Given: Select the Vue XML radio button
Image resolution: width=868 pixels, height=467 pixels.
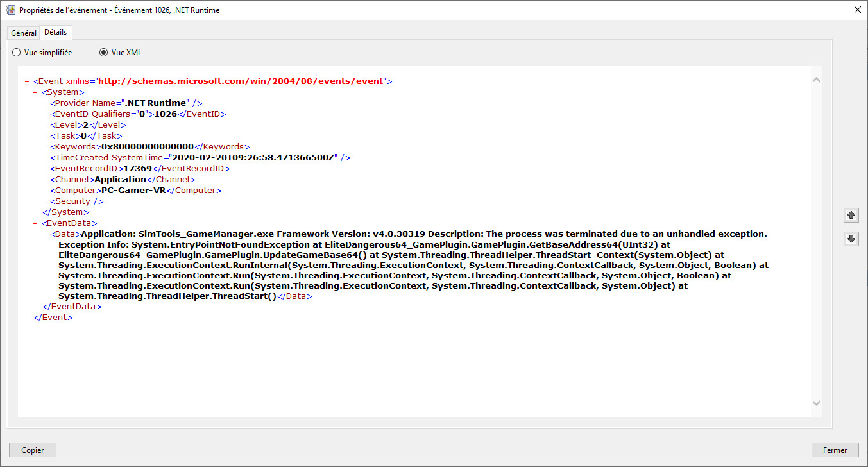Looking at the screenshot, I should pyautogui.click(x=104, y=53).
